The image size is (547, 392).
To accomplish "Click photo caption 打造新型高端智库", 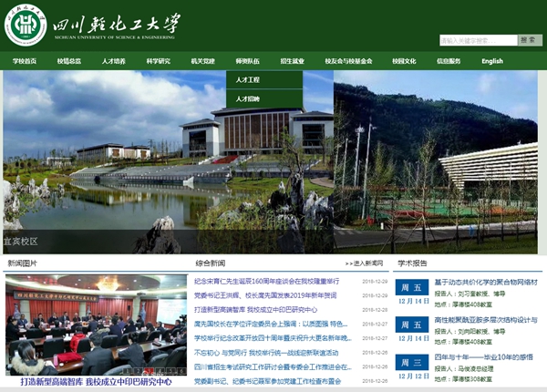I will point(96,382).
